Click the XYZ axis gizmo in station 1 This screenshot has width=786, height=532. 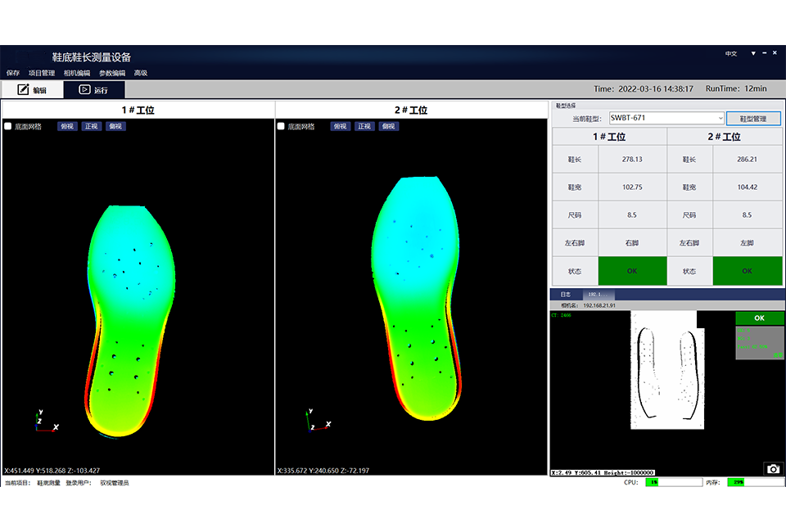click(x=45, y=422)
